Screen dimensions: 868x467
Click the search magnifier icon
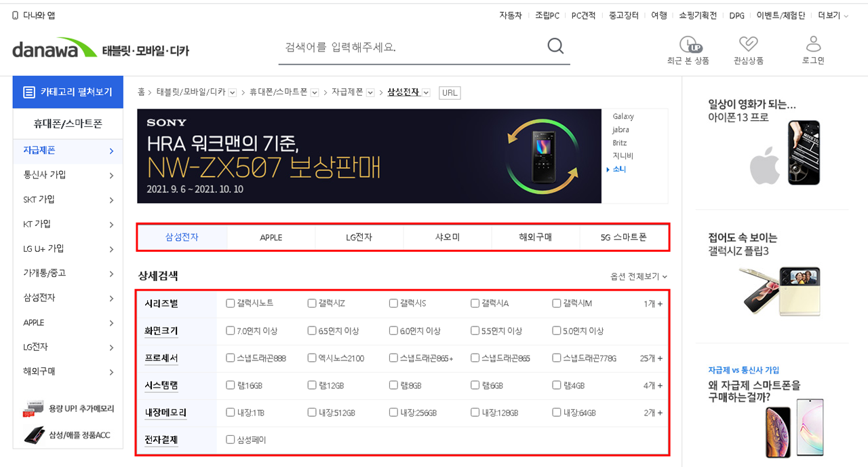pyautogui.click(x=555, y=46)
